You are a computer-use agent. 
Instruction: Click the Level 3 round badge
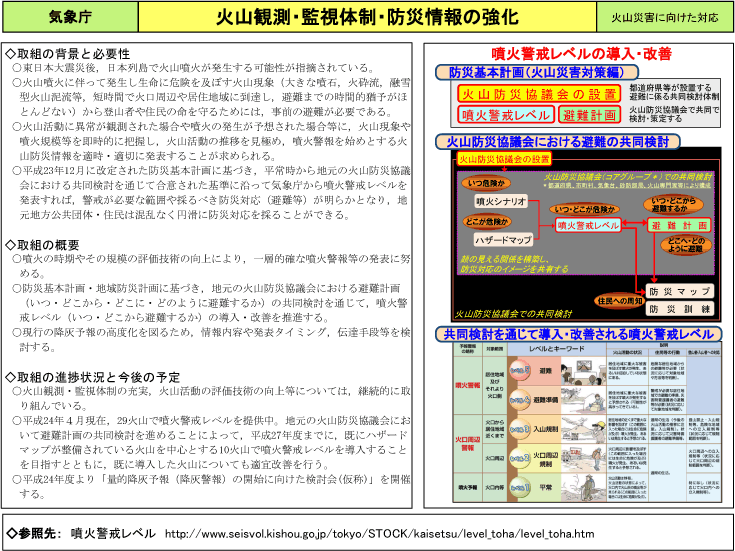(x=520, y=429)
